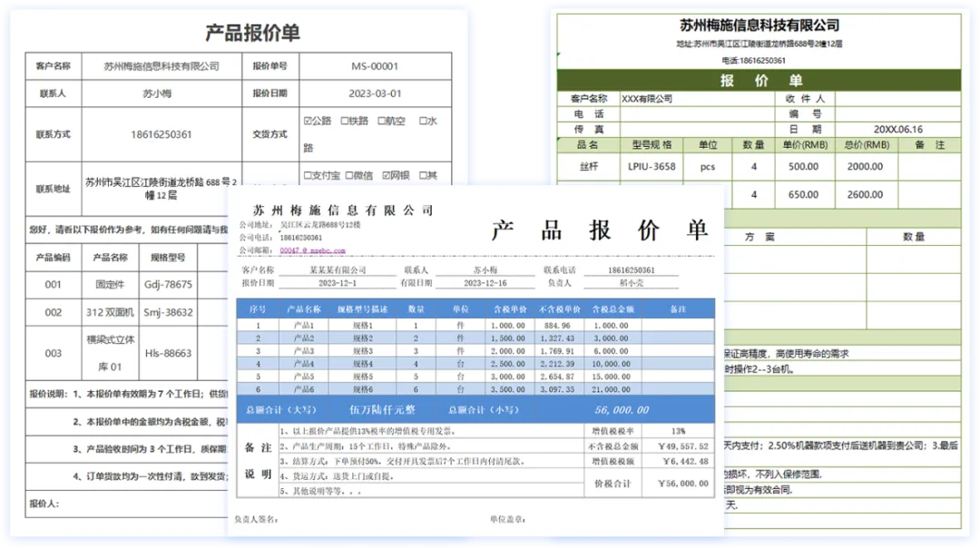This screenshot has width=980, height=548.
Task: Tick the 公路 delivery checkbox in left quotation
Action: tap(308, 121)
